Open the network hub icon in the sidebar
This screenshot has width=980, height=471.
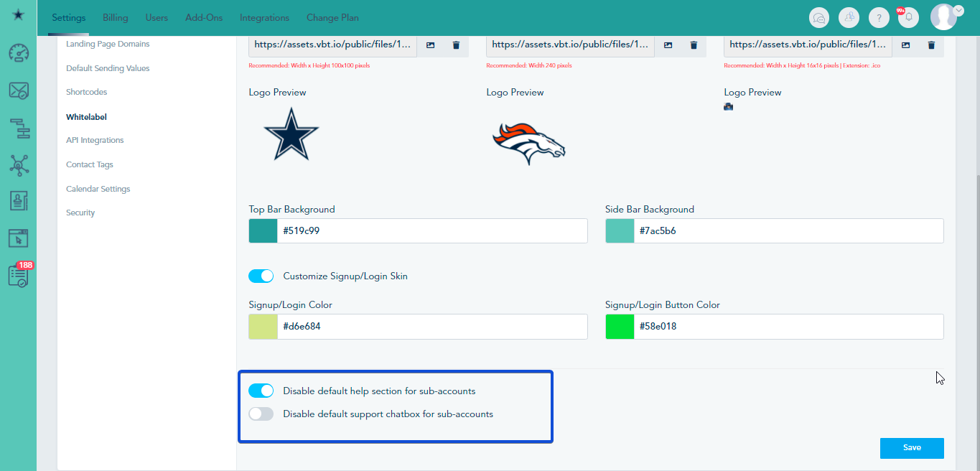(x=19, y=164)
